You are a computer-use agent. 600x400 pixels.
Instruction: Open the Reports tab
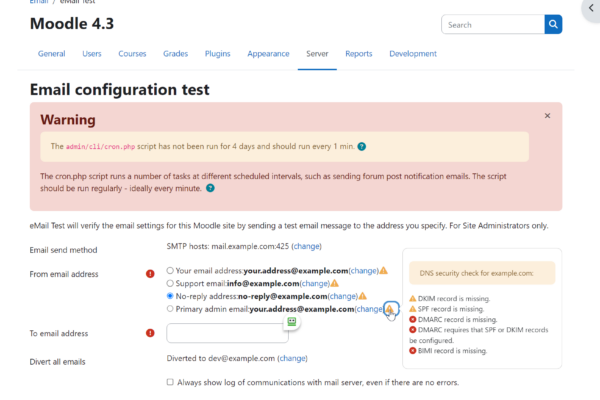coord(359,54)
